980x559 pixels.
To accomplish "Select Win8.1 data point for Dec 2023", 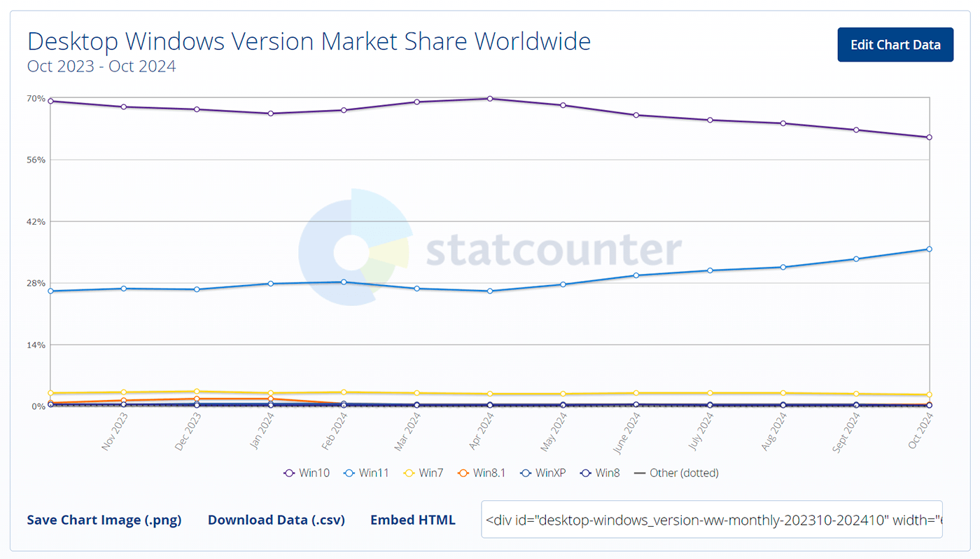I will 197,399.
